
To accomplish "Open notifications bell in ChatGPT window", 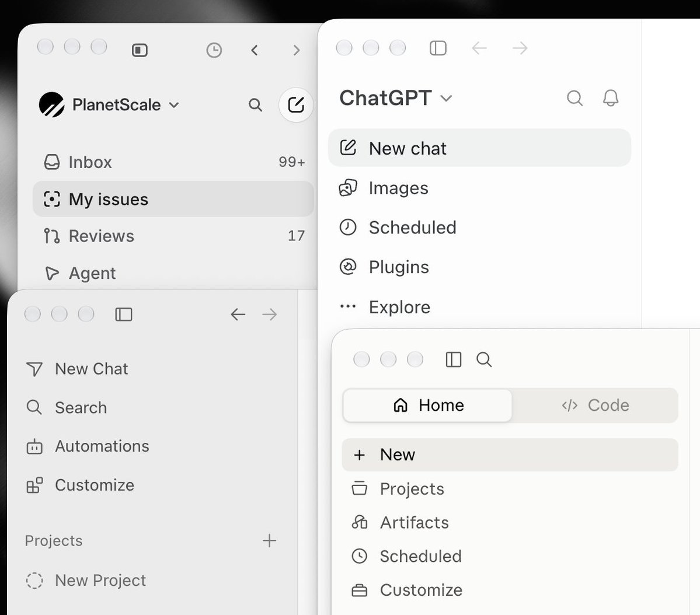I will pos(611,98).
